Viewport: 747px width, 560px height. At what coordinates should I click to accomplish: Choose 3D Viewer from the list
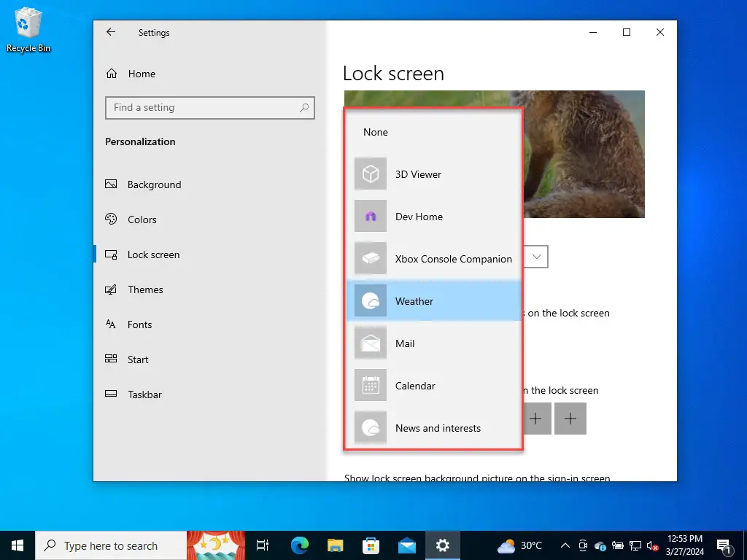433,174
